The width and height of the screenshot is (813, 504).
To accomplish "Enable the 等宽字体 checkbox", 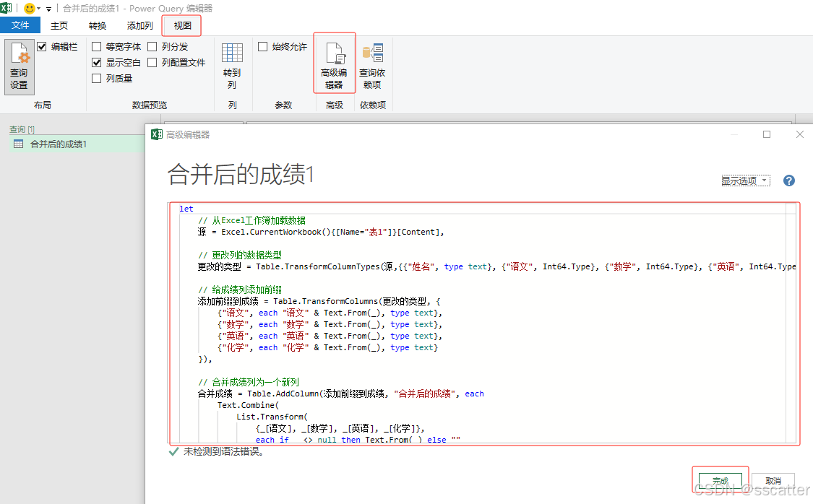I will 96,47.
